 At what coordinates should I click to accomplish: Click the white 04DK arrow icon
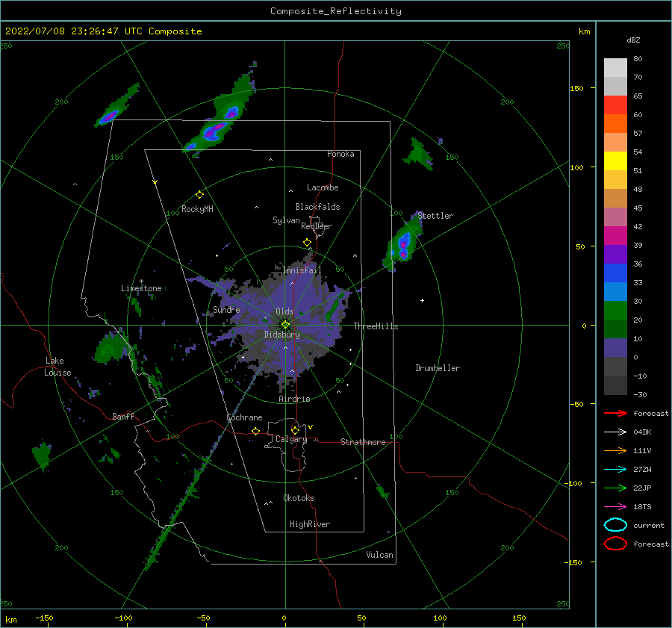[615, 432]
